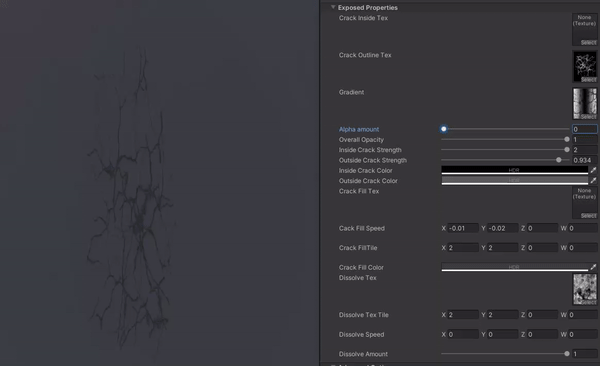Open the Crack Fill Color HDR swatch
600x366 pixels.
pyautogui.click(x=515, y=267)
